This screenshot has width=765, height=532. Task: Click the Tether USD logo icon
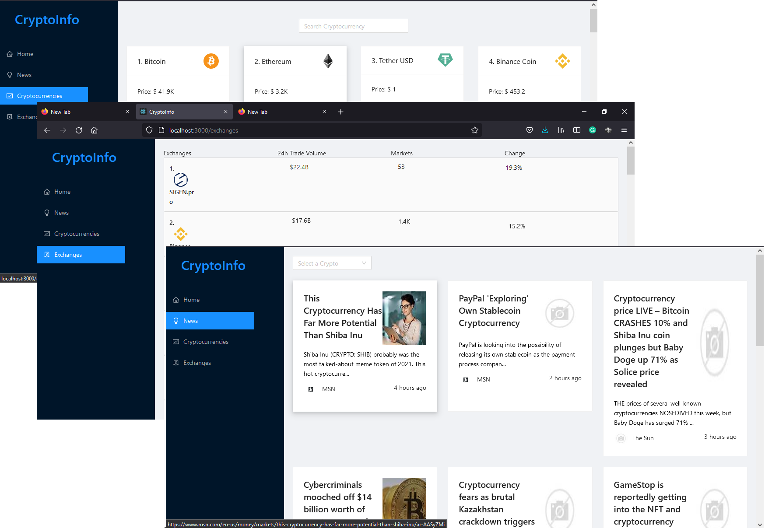(445, 60)
